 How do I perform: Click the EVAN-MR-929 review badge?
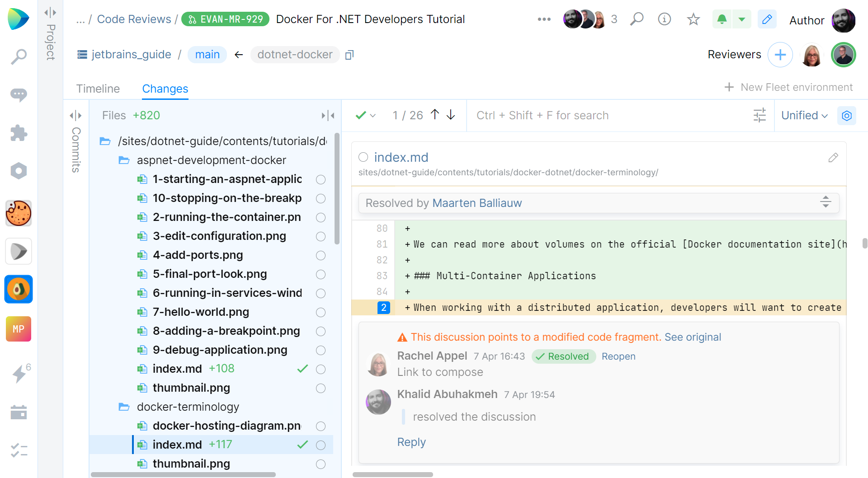(225, 19)
